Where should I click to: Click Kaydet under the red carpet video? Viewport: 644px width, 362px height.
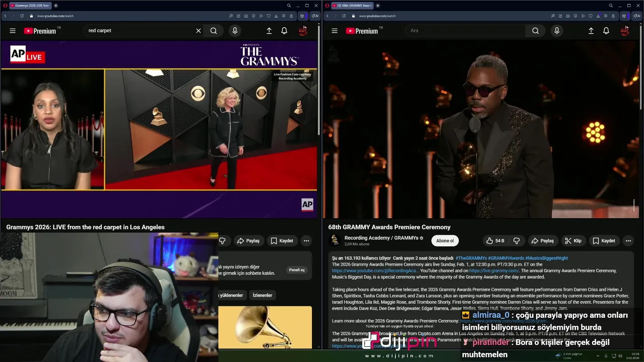coord(282,241)
